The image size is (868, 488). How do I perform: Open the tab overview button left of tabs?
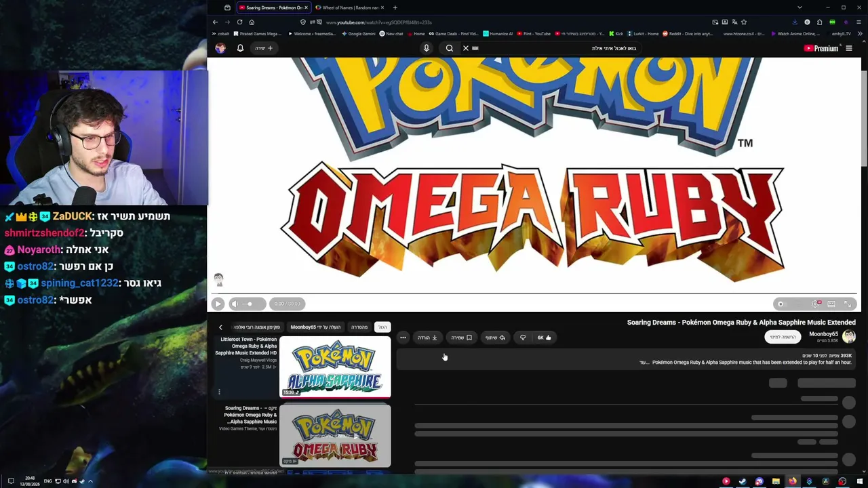pyautogui.click(x=227, y=7)
